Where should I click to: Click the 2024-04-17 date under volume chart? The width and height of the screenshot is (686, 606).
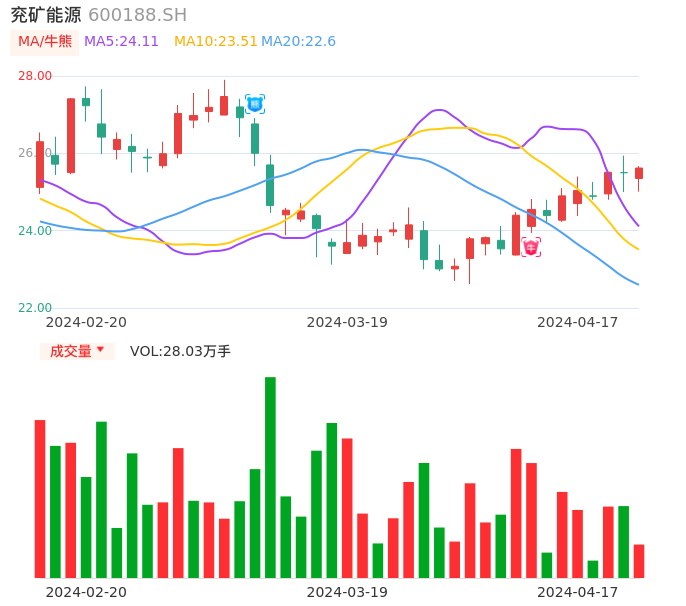tap(578, 592)
